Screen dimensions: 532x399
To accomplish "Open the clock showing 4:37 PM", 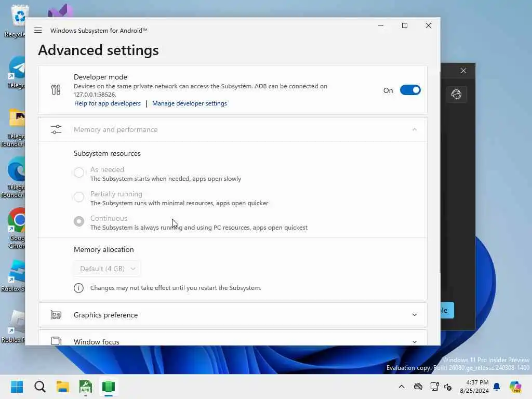I will click(x=474, y=387).
